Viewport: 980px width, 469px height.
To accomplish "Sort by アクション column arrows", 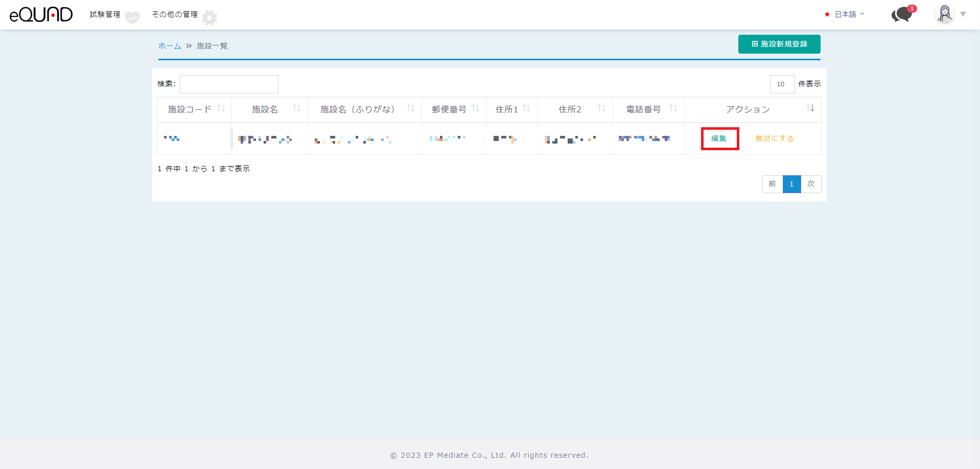I will 810,108.
